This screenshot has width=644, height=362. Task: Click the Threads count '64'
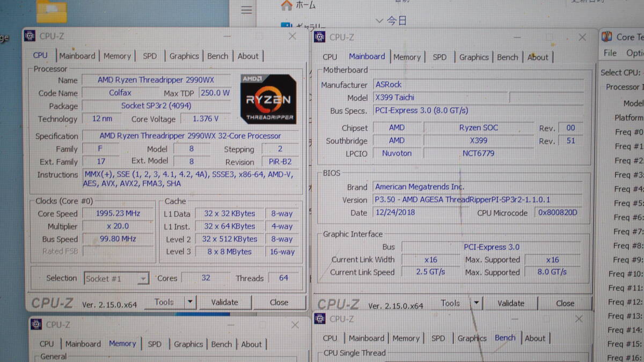coord(283,278)
